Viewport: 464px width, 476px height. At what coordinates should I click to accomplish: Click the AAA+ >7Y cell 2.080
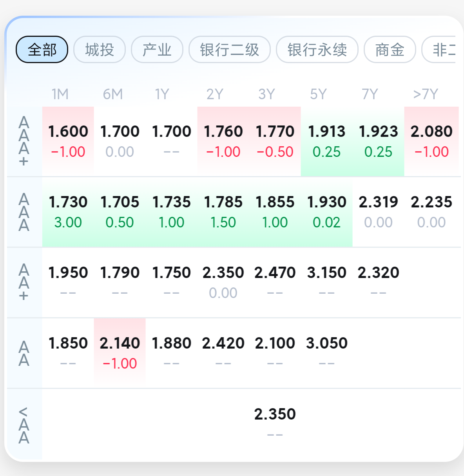click(x=431, y=141)
